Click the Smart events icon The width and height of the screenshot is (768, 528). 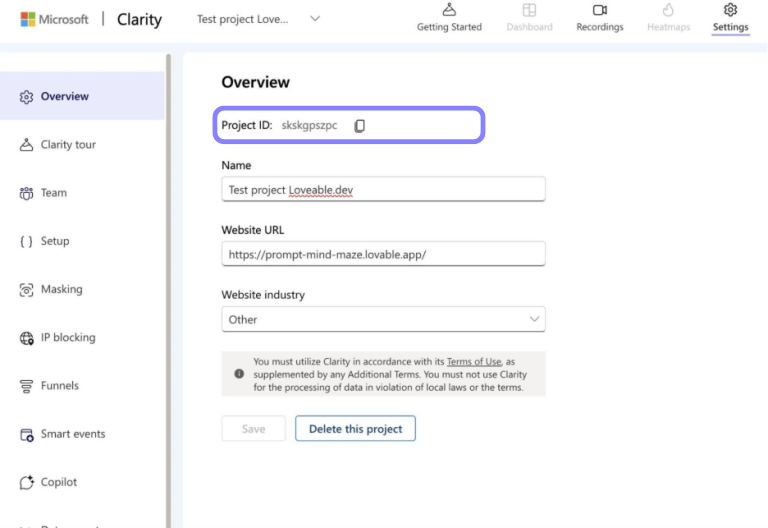26,434
